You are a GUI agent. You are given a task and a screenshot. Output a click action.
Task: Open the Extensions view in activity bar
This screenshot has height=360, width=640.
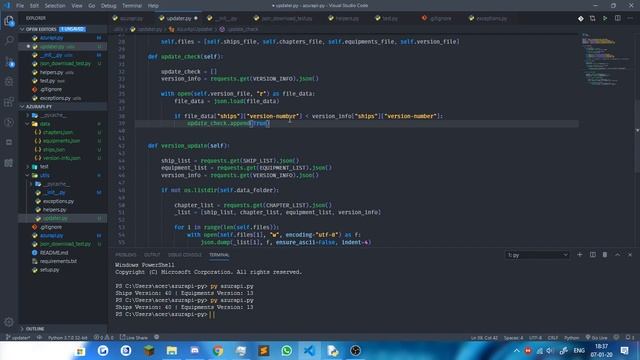pyautogui.click(x=9, y=102)
